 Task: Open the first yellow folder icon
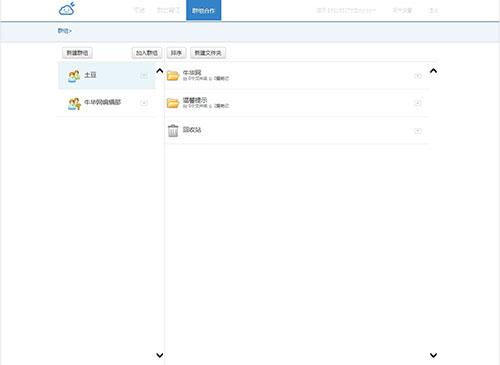[173, 76]
